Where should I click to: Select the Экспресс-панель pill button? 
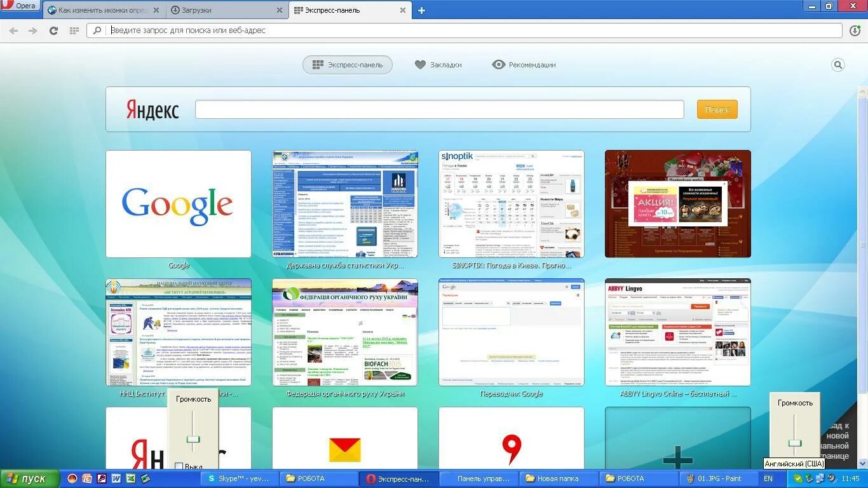(348, 65)
